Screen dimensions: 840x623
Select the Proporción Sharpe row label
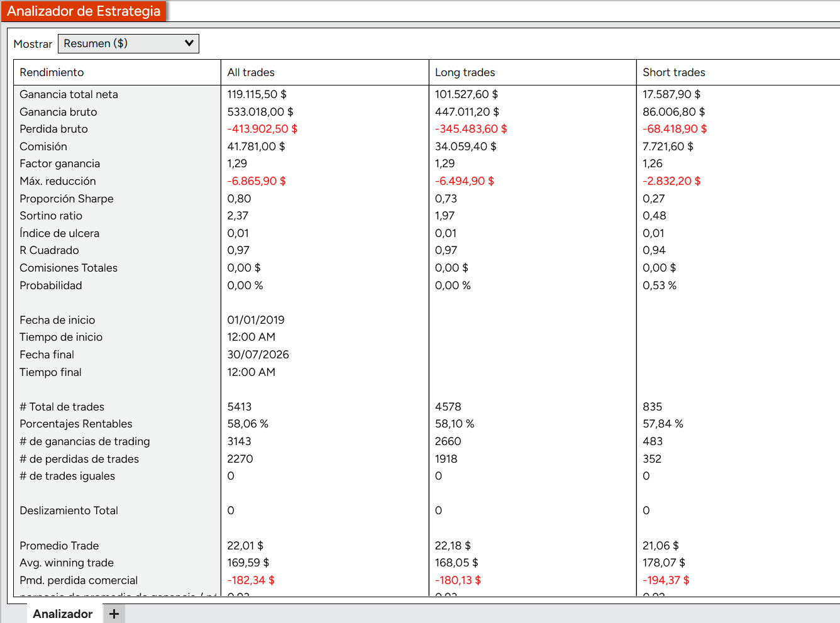(x=66, y=199)
